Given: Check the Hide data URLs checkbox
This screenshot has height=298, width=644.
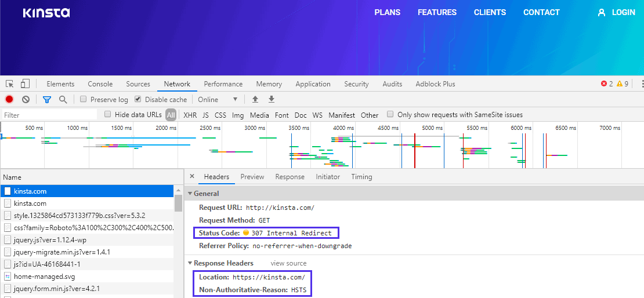Looking at the screenshot, I should pos(108,115).
